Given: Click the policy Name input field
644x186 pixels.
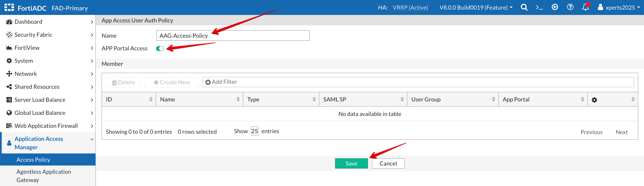Looking at the screenshot, I should tap(232, 36).
